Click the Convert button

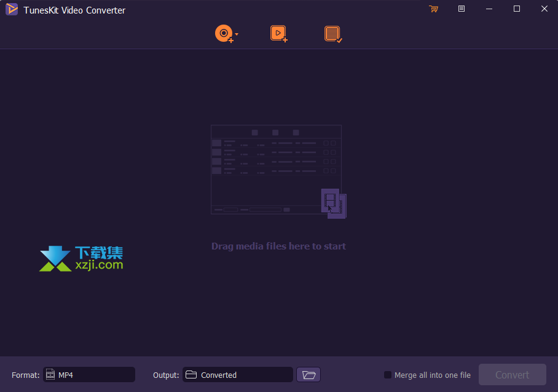[512, 375]
